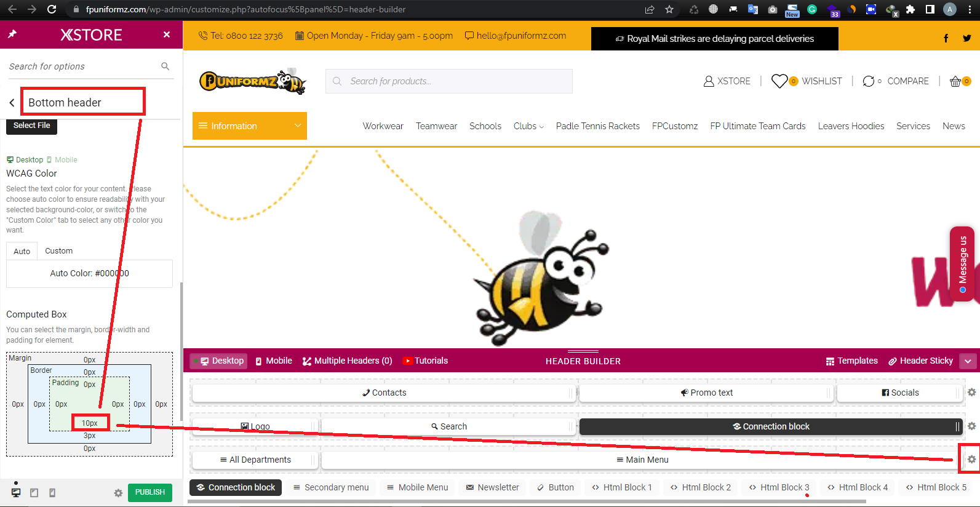Select the Main Menu element
This screenshot has height=507, width=980.
click(642, 460)
